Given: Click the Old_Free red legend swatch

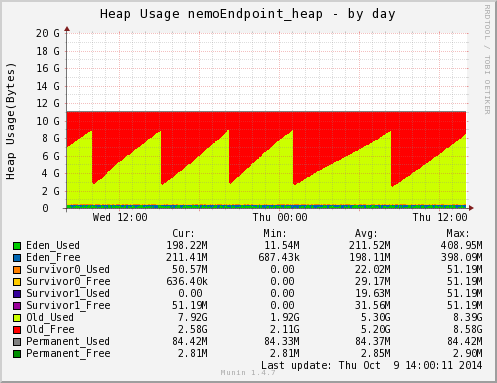Looking at the screenshot, I should click(17, 330).
